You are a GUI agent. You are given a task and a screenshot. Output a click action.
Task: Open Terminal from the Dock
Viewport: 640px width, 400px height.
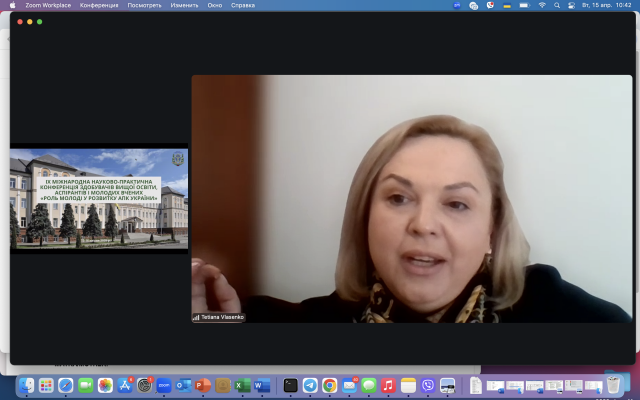[291, 385]
